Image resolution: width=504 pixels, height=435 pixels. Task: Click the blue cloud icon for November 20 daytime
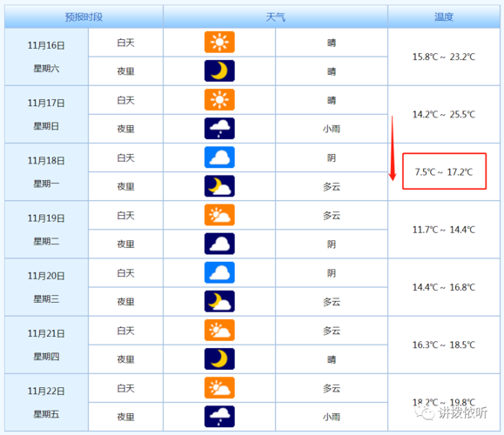point(219,272)
